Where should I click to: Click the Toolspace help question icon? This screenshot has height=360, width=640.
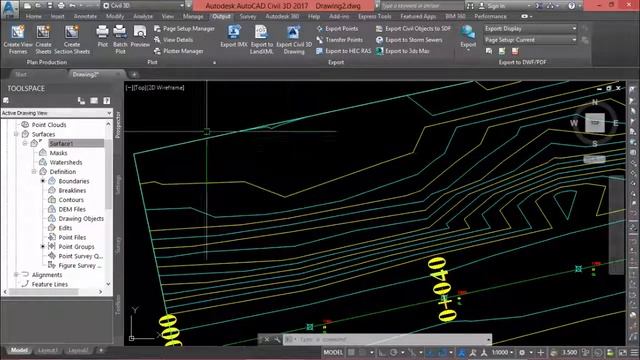107,101
